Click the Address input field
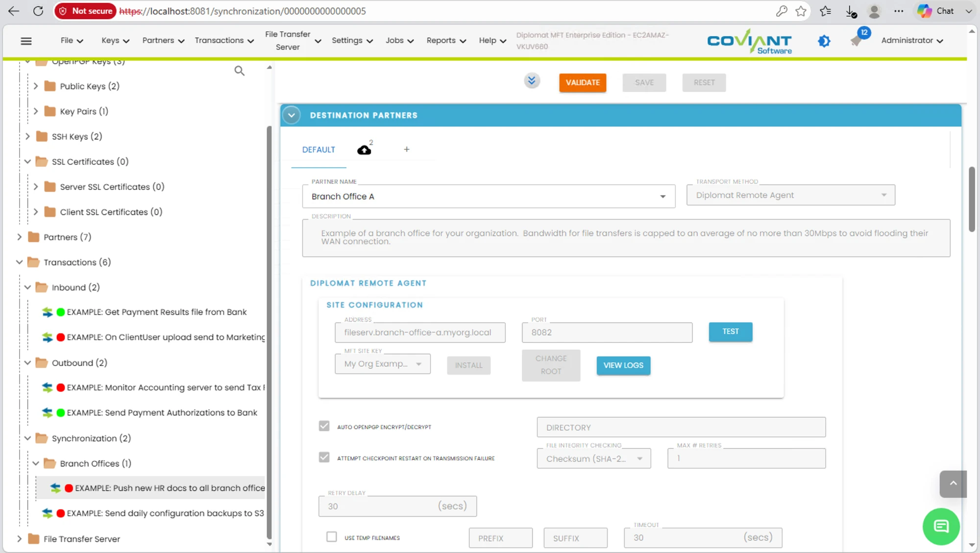The height and width of the screenshot is (553, 980). pyautogui.click(x=420, y=333)
